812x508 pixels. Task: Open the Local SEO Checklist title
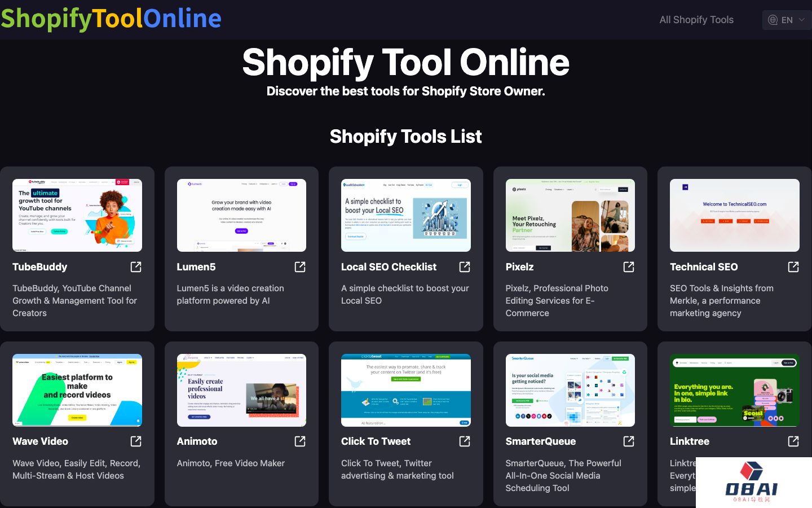point(389,267)
